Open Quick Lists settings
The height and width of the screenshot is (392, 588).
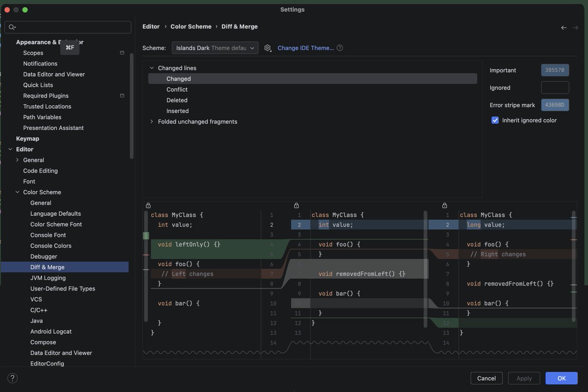[x=38, y=85]
